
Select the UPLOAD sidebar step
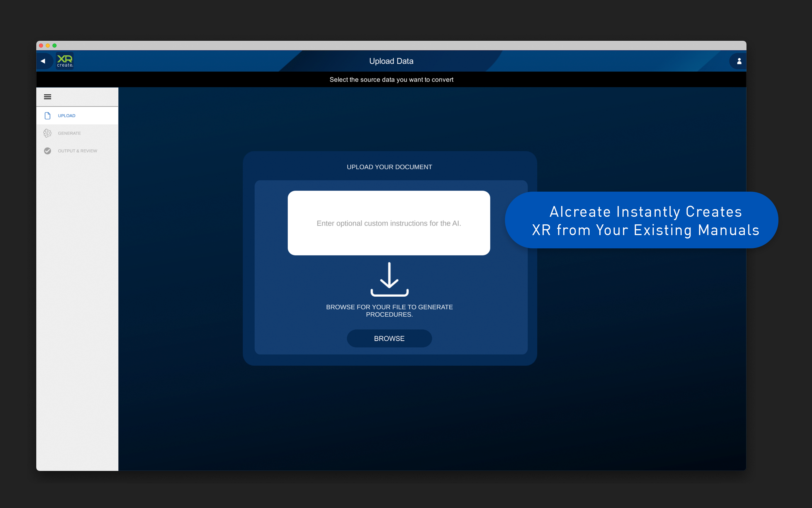(77, 116)
